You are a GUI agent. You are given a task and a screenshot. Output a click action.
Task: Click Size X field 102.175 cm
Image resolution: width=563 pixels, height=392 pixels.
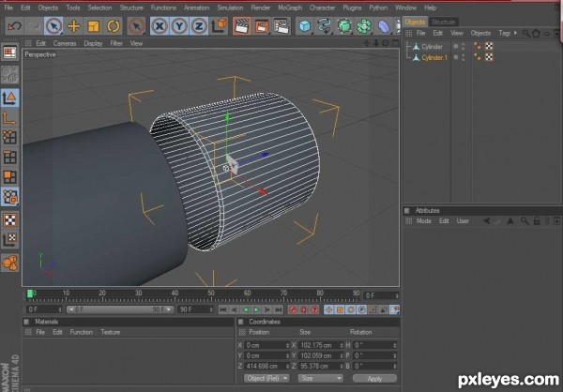click(x=321, y=345)
